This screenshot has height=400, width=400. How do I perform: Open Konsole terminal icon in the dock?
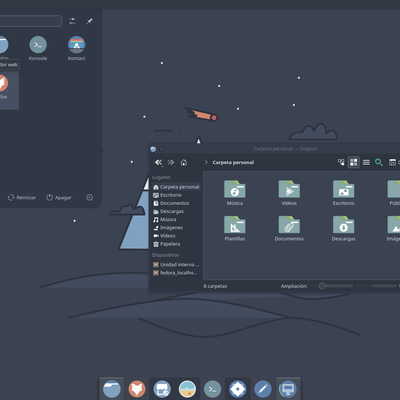(x=212, y=389)
